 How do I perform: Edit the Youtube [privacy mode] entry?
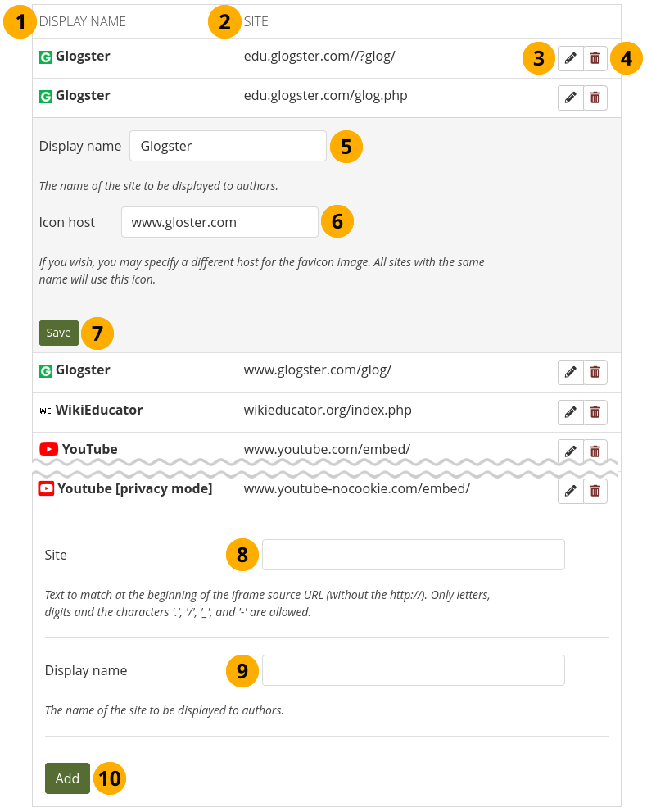click(571, 491)
